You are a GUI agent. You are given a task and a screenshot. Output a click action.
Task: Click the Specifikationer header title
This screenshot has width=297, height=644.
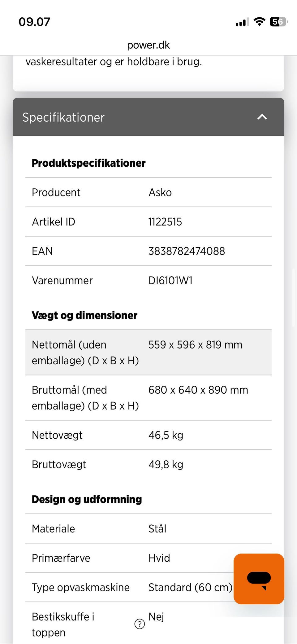[x=63, y=117]
